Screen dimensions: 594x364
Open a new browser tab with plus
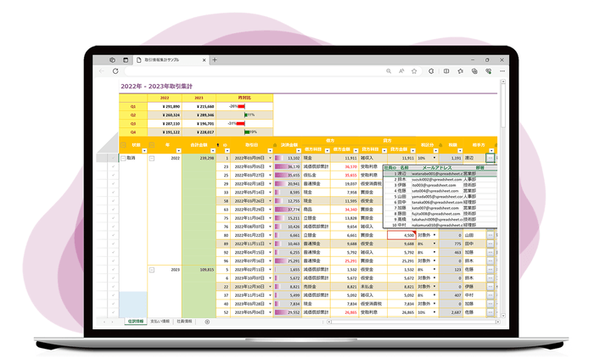click(215, 60)
